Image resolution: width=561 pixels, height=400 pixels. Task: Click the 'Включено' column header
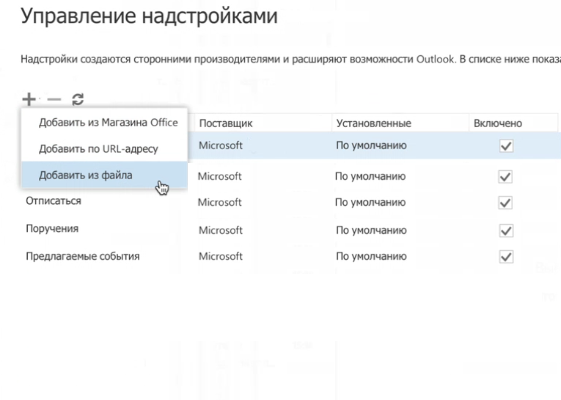(x=498, y=123)
